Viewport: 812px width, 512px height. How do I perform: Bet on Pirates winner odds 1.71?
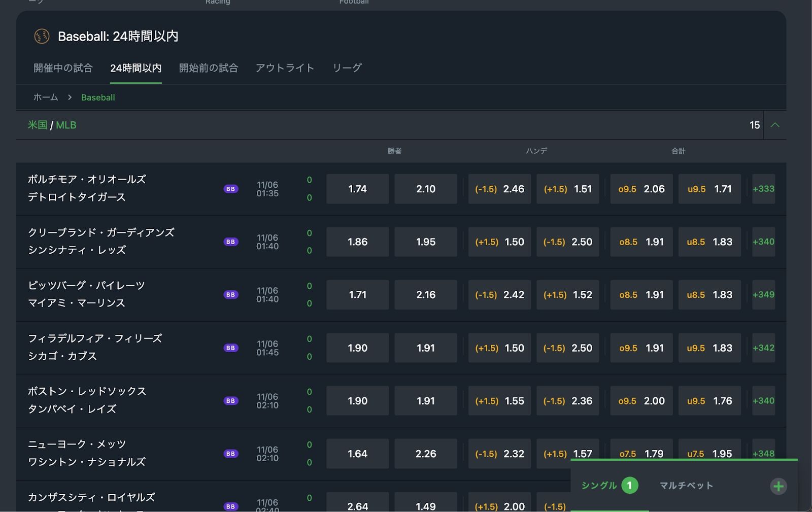[357, 295]
